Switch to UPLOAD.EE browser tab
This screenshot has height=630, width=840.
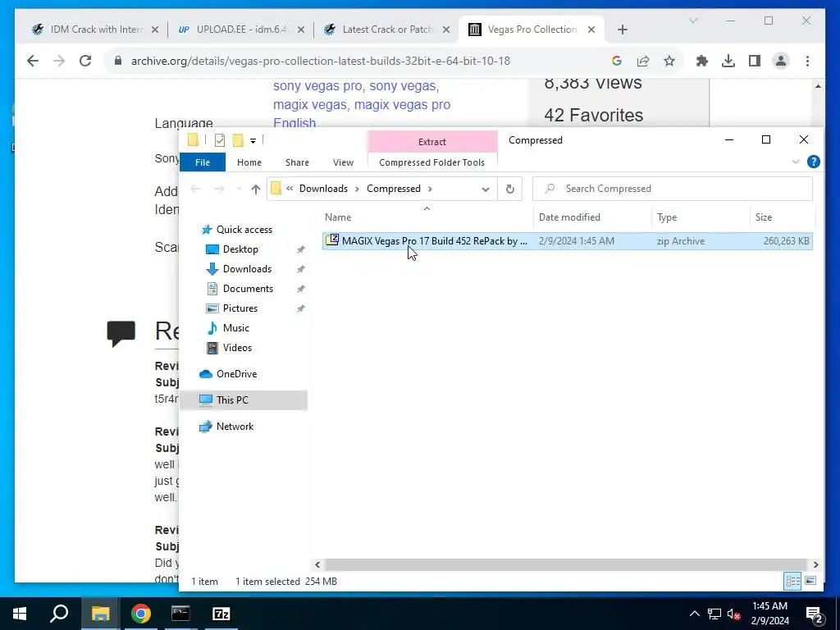pyautogui.click(x=240, y=30)
